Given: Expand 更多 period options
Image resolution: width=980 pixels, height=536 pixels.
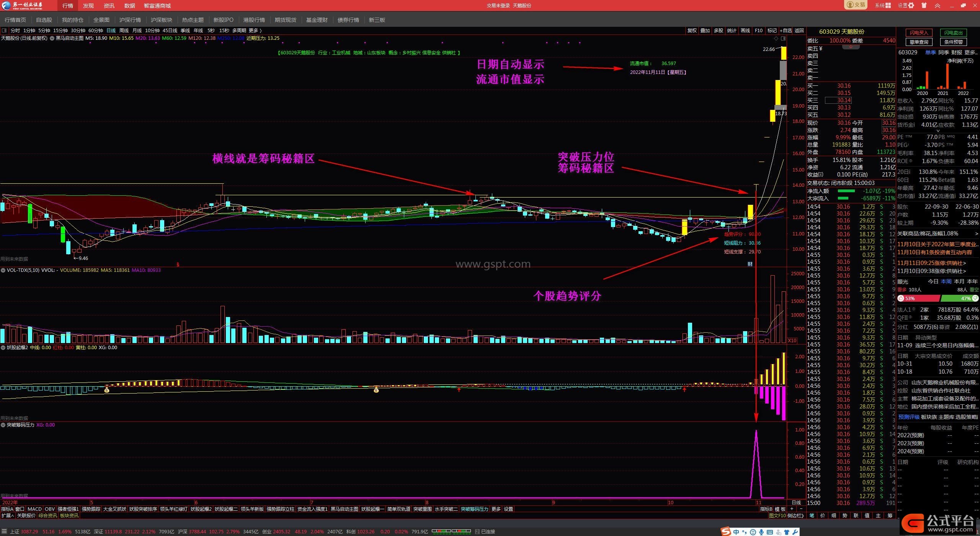Looking at the screenshot, I should click(x=255, y=30).
